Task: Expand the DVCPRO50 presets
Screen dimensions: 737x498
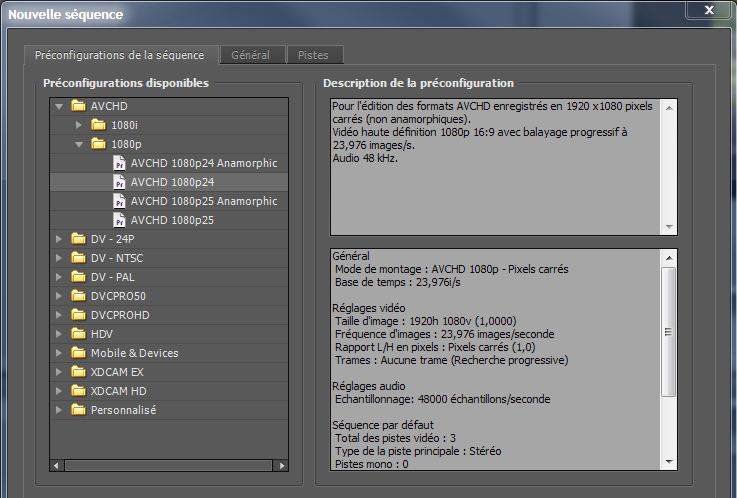Action: point(59,296)
